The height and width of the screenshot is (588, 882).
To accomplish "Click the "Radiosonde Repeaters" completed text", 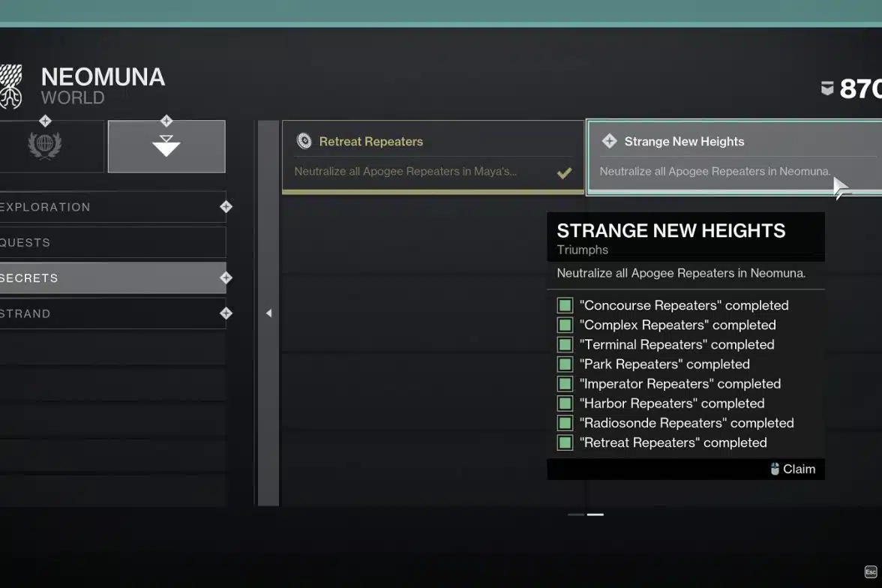I will tap(687, 423).
